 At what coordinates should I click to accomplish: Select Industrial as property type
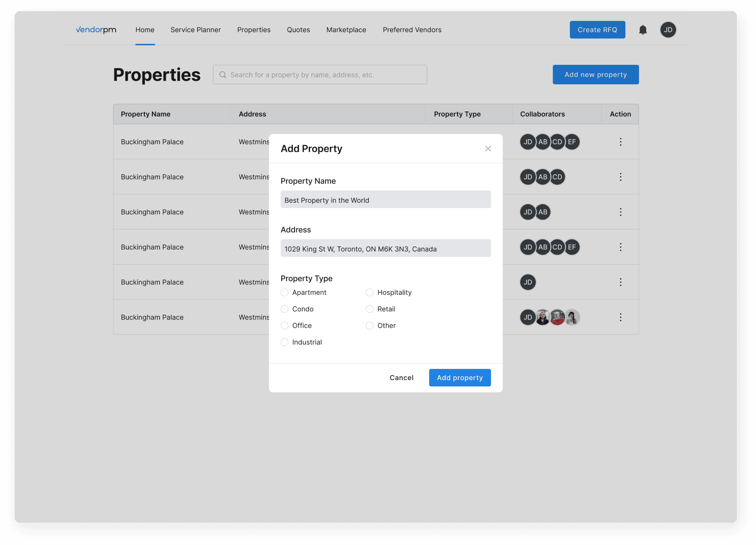click(x=285, y=342)
